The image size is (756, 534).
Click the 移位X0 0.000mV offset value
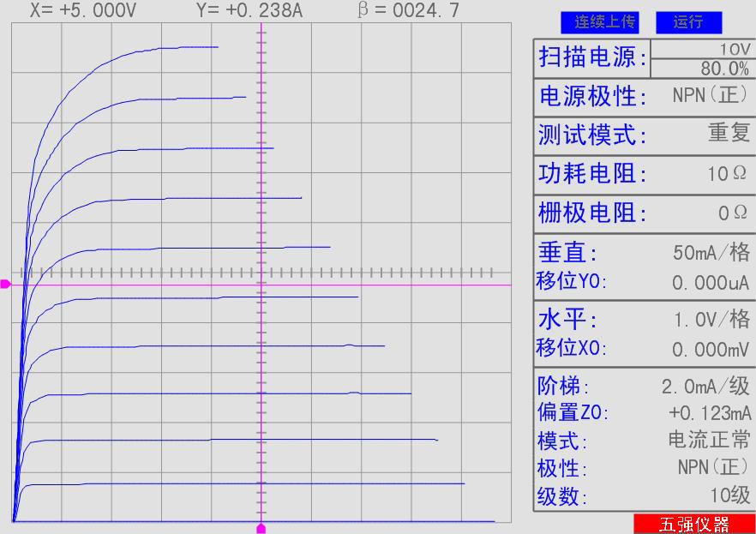[x=711, y=349]
